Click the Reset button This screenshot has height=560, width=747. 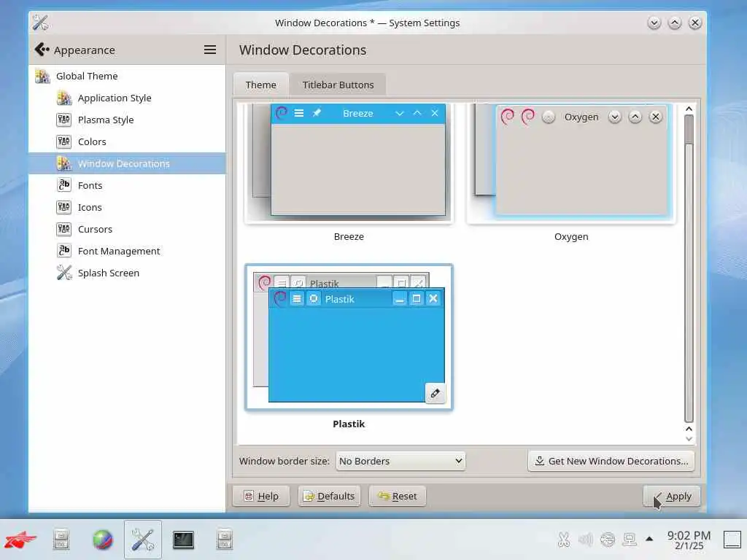[398, 496]
